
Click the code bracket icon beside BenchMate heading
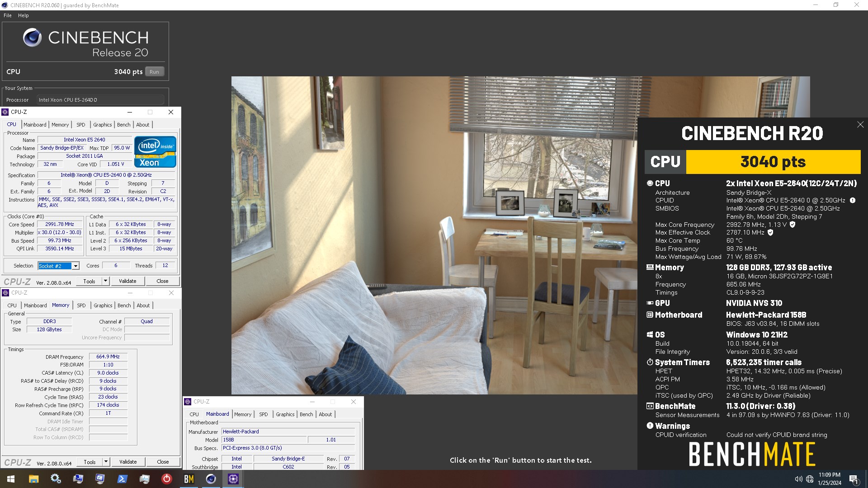click(x=650, y=406)
